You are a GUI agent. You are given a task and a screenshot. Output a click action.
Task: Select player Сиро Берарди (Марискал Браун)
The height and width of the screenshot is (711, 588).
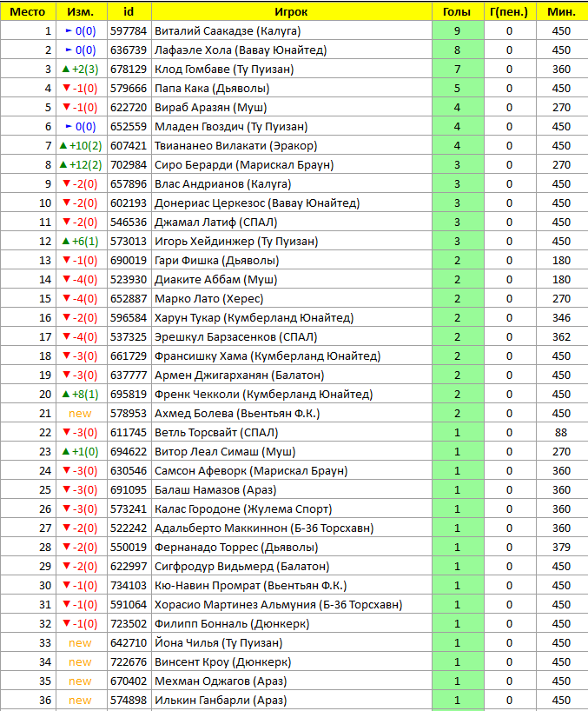(244, 164)
